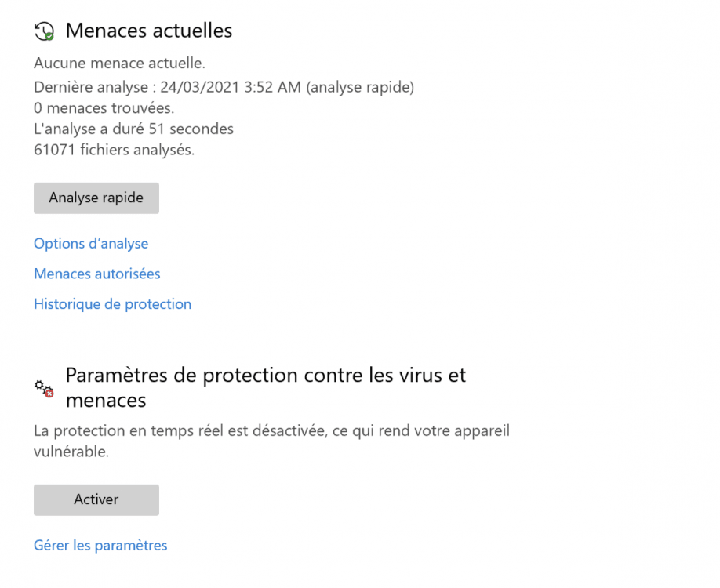The image size is (720, 588).
Task: Click the 'Aucune menace actuelle.' status text
Action: [120, 63]
